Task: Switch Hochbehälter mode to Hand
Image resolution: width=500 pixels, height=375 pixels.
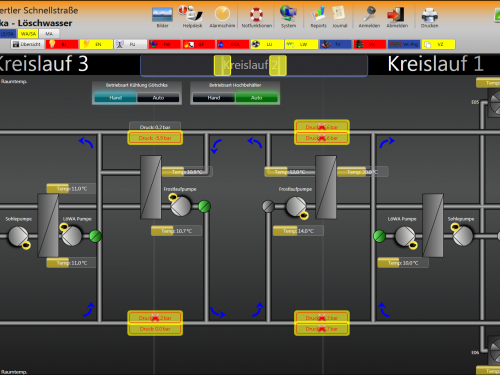Action: coord(214,98)
